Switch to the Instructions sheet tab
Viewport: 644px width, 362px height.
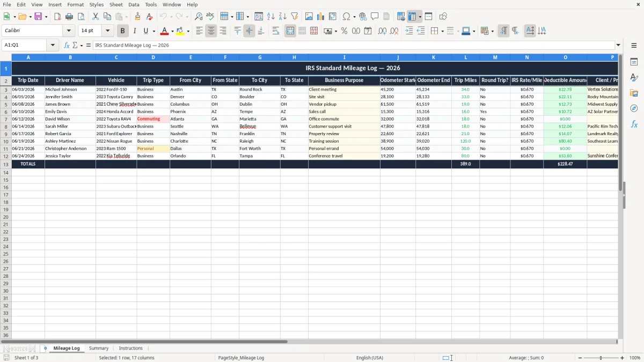pos(131,348)
